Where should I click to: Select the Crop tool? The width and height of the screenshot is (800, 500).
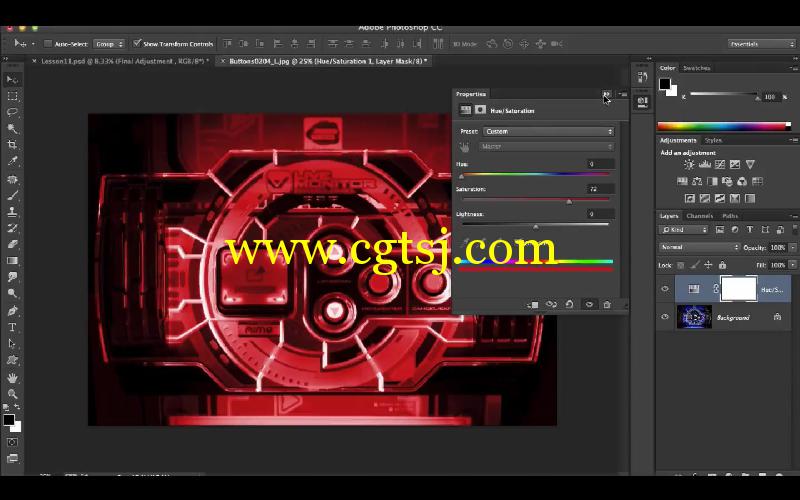click(12, 145)
